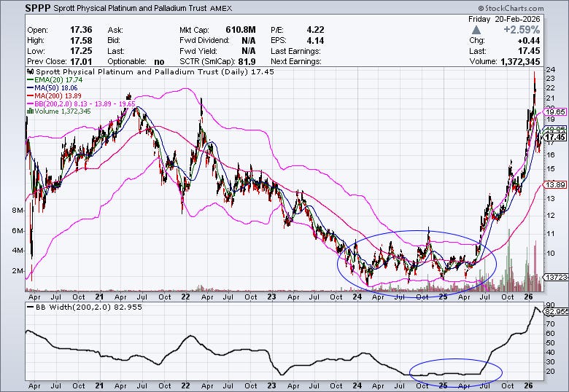
Task: Click the gray up-triangle change indicator
Action: pos(476,30)
